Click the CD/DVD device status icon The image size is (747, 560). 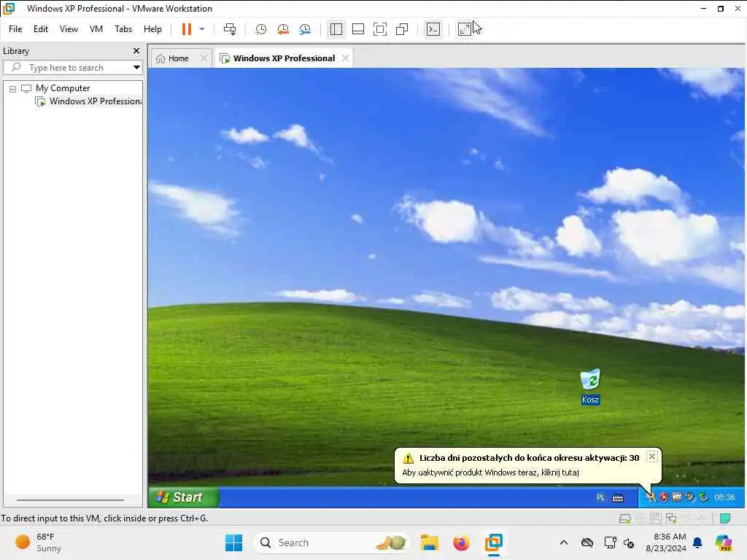point(640,518)
